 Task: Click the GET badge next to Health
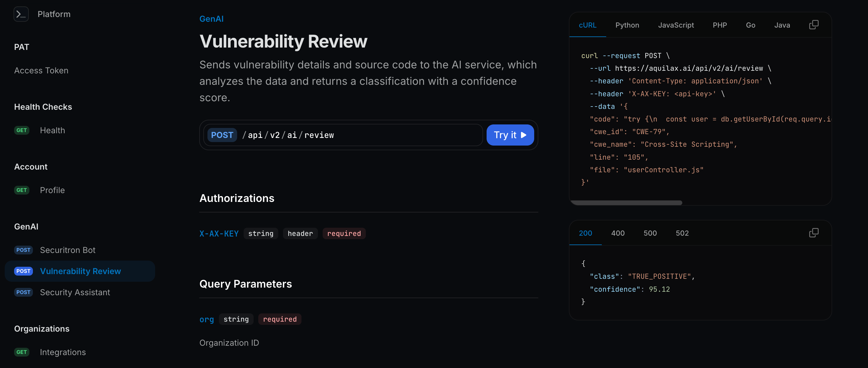pos(21,130)
